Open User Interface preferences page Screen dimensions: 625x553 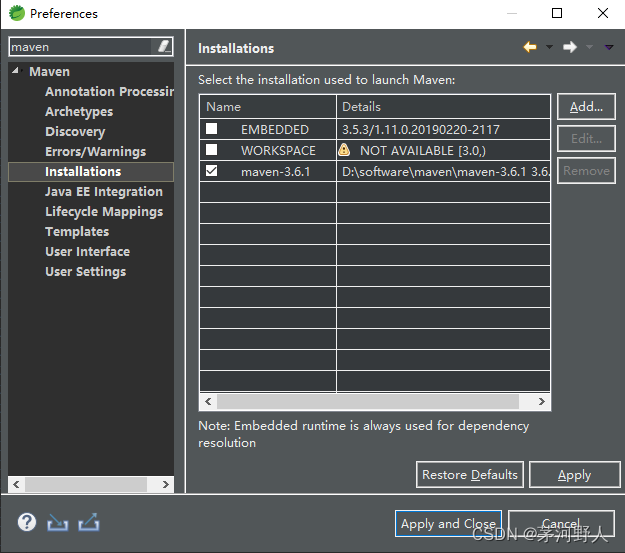tap(87, 252)
